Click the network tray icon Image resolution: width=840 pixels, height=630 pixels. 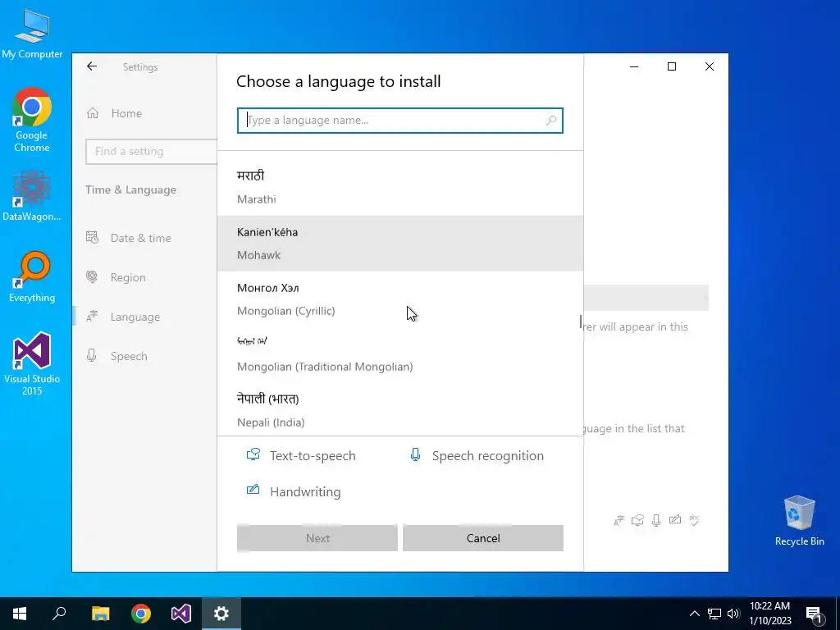714,614
